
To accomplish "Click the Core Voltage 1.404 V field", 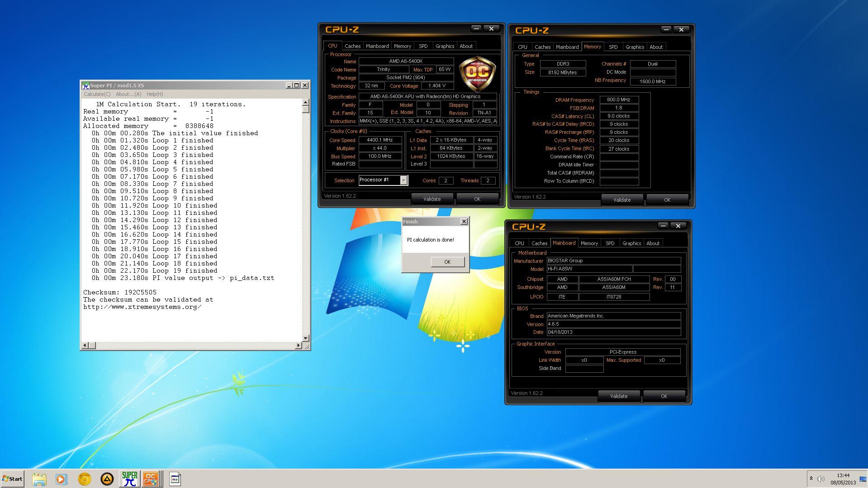I will (436, 85).
